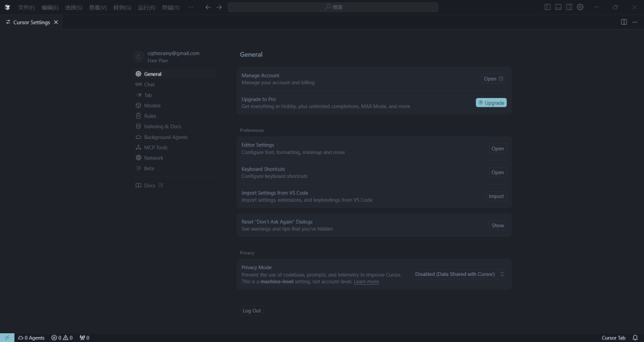
Task: Open Cursor Tab status bar item
Action: click(613, 338)
